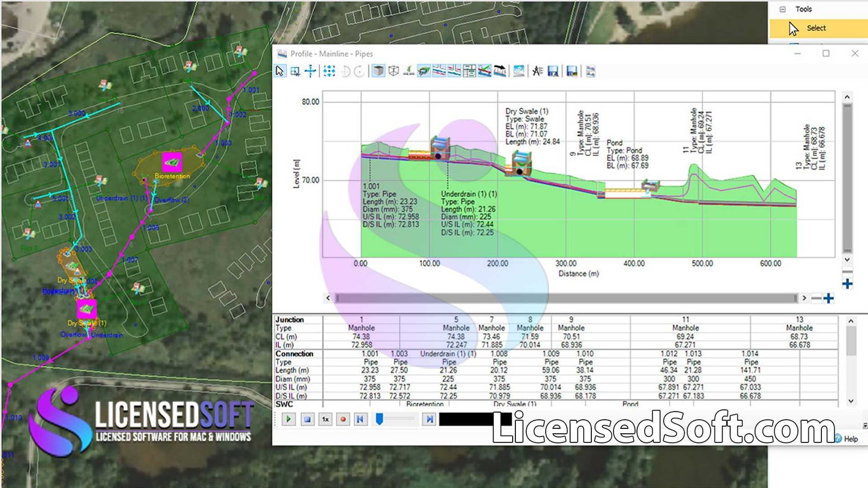Open the profile image display icon
The height and width of the screenshot is (488, 868).
point(519,71)
